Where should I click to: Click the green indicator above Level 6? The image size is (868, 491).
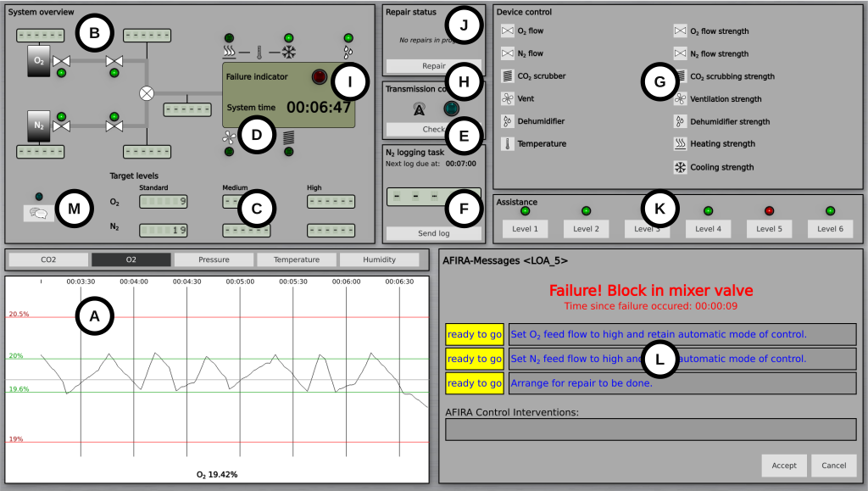point(830,211)
